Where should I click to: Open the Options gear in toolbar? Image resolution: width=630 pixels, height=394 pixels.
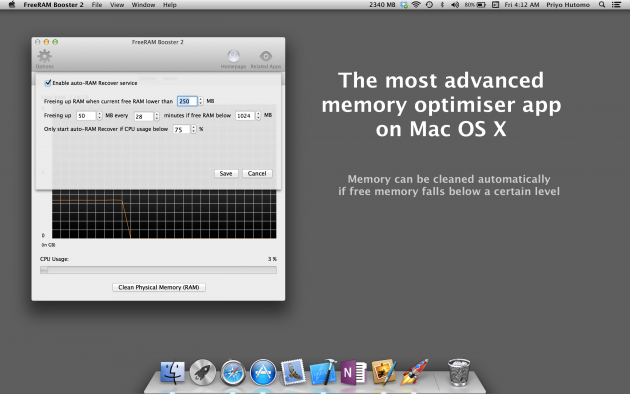(45, 59)
